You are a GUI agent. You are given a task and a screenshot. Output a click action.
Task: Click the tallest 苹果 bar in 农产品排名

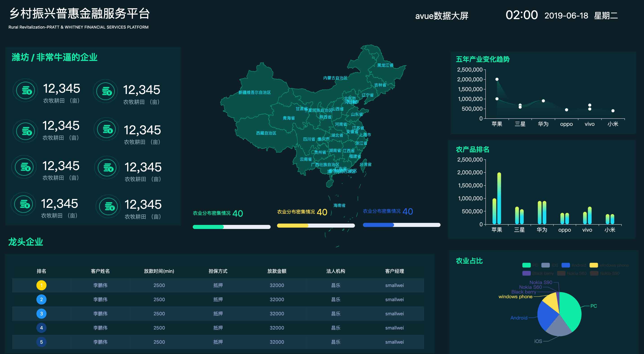click(499, 198)
